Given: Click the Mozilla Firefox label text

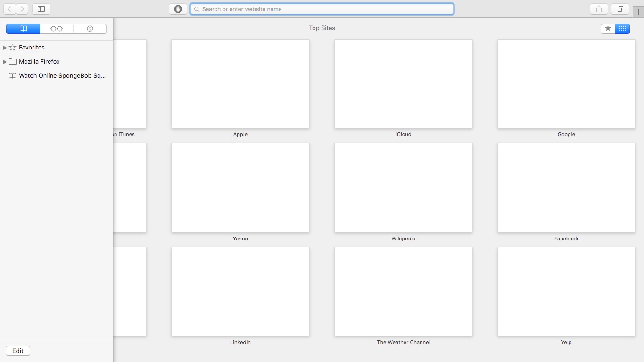Looking at the screenshot, I should coord(39,61).
